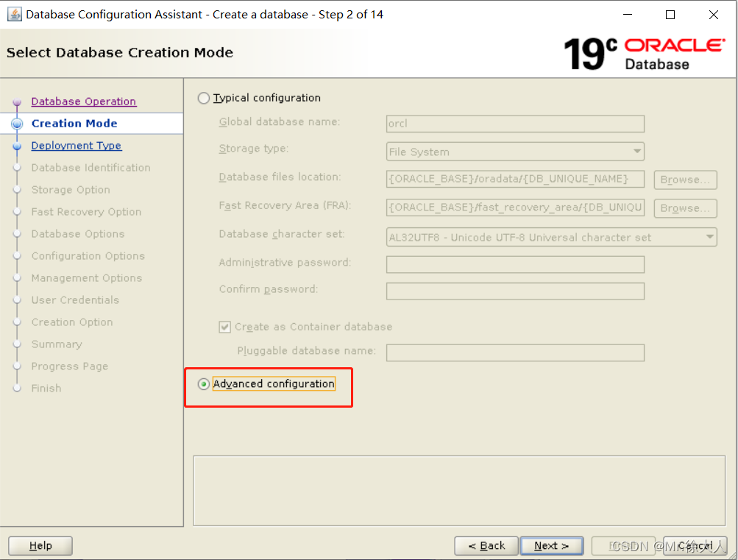Open the Storage type dropdown
This screenshot has height=560, width=738.
click(x=515, y=152)
